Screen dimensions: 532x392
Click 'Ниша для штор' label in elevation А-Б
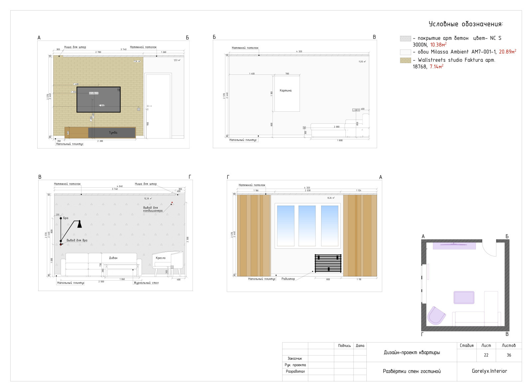tap(75, 47)
